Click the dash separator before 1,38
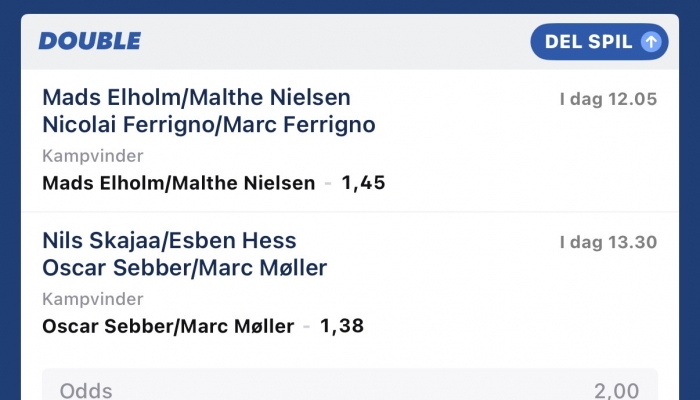 click(307, 326)
